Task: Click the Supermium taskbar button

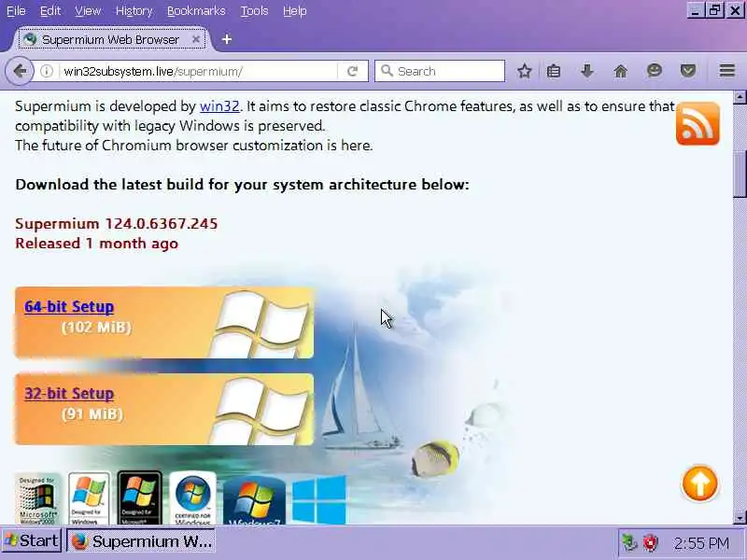Action: pyautogui.click(x=141, y=541)
